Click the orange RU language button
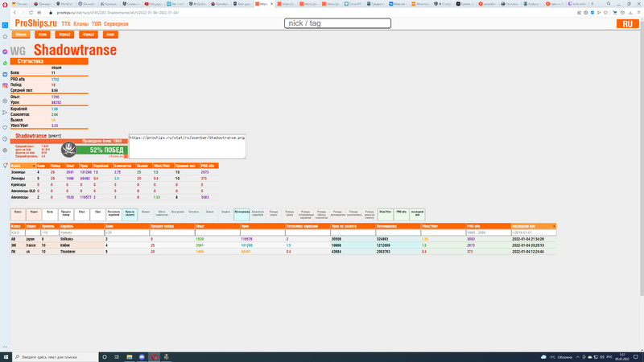Image resolution: width=644 pixels, height=362 pixels. pos(626,23)
